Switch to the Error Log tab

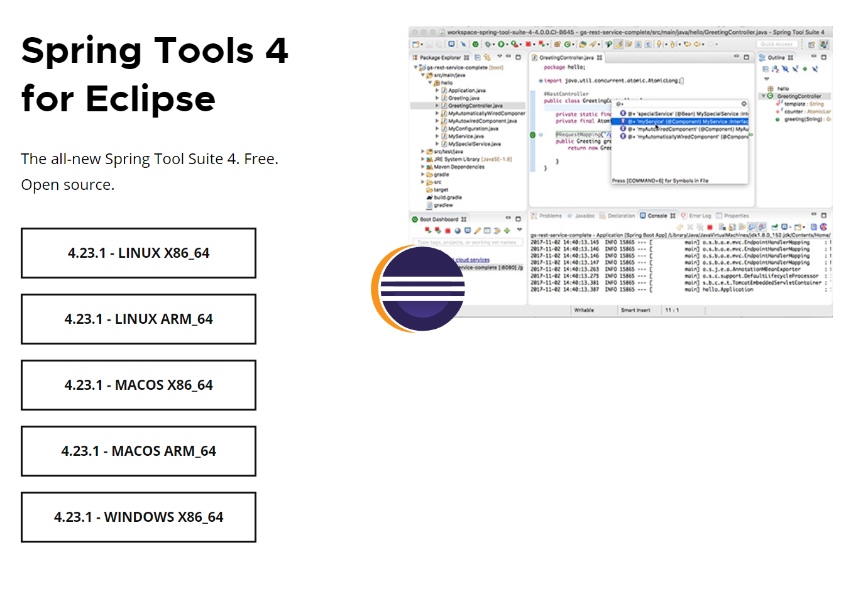[x=699, y=215]
